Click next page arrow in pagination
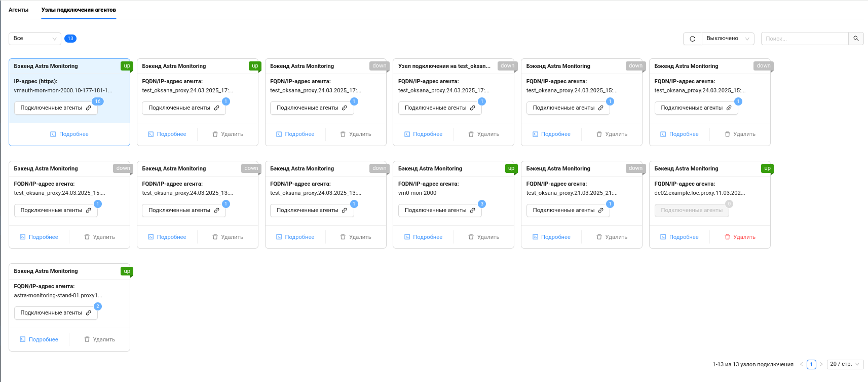Viewport: 868px width, 382px height. (x=821, y=364)
